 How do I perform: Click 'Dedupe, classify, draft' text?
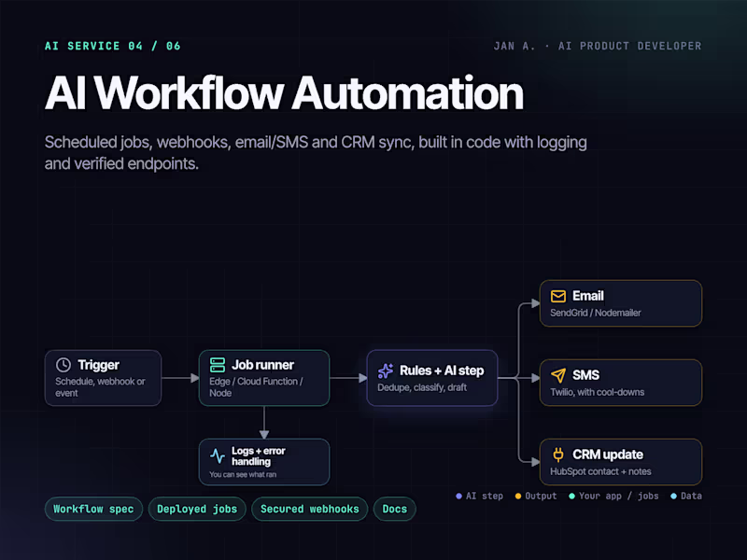422,387
